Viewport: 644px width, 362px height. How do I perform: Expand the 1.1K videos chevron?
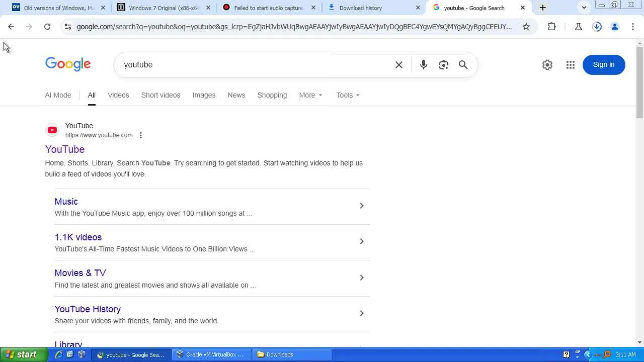pos(361,241)
